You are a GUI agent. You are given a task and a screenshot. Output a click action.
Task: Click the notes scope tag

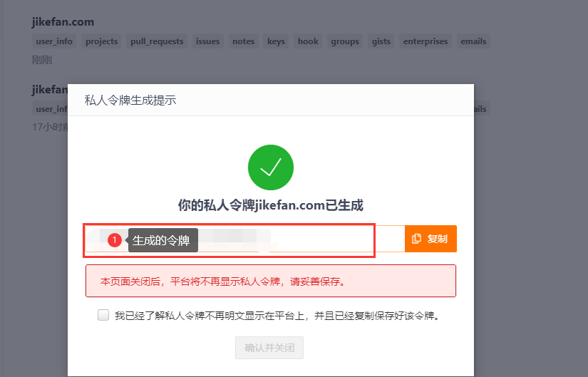click(x=243, y=41)
